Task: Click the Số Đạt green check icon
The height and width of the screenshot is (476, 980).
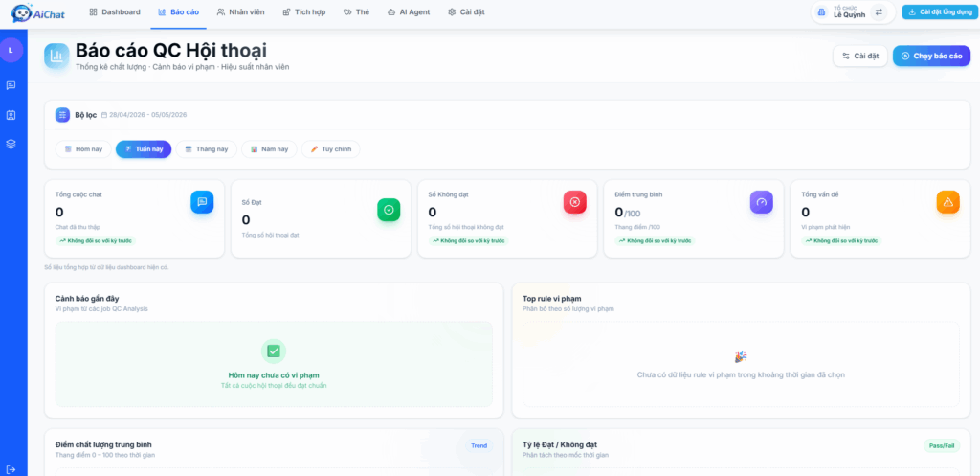Action: [389, 210]
